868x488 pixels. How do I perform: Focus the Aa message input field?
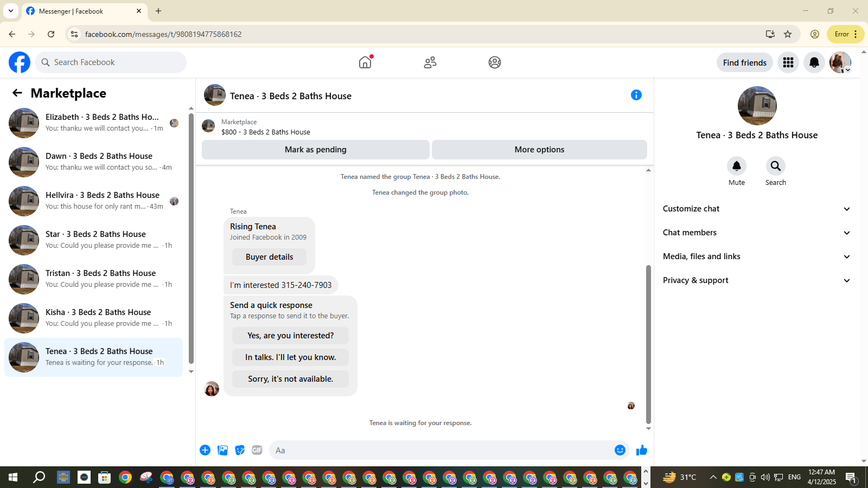pos(449,450)
